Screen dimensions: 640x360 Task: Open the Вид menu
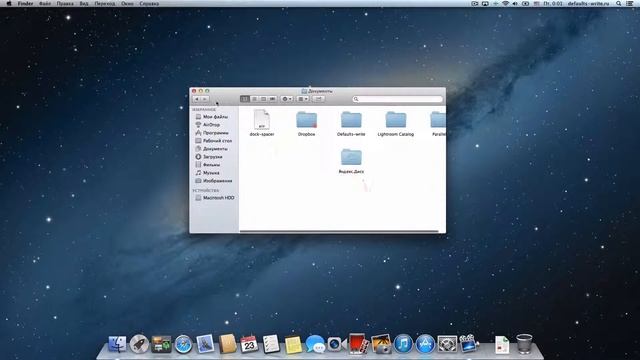click(84, 3)
